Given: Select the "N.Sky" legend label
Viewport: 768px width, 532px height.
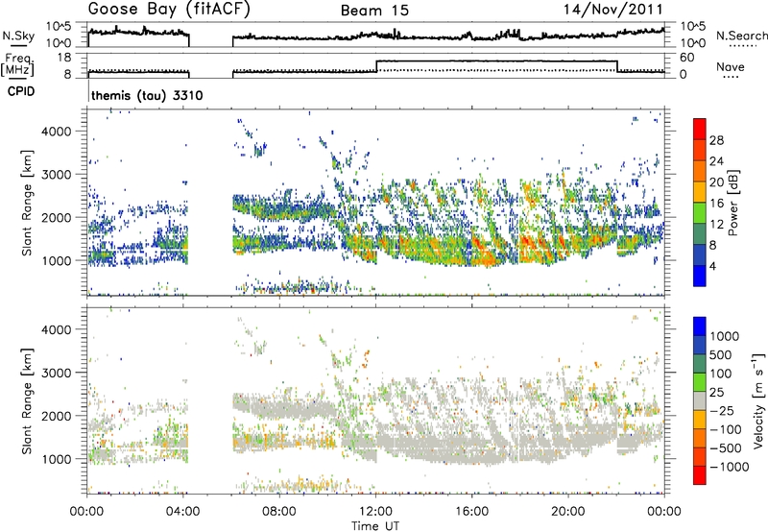Looking at the screenshot, I should [x=18, y=36].
